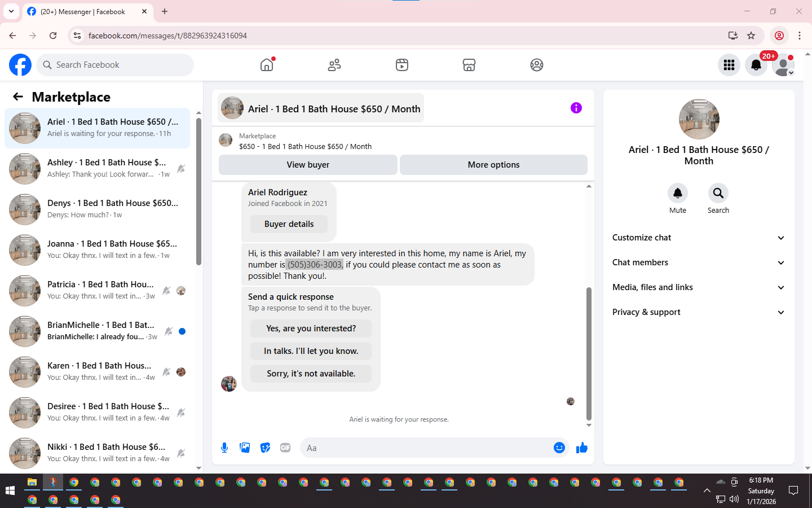This screenshot has width=812, height=508.
Task: Record a voice clip with microphone icon
Action: [x=224, y=448]
